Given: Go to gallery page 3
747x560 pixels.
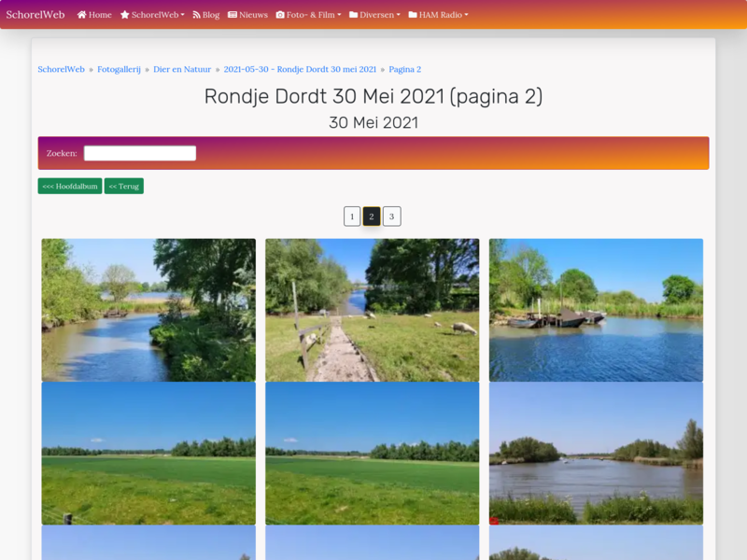Looking at the screenshot, I should 391,217.
